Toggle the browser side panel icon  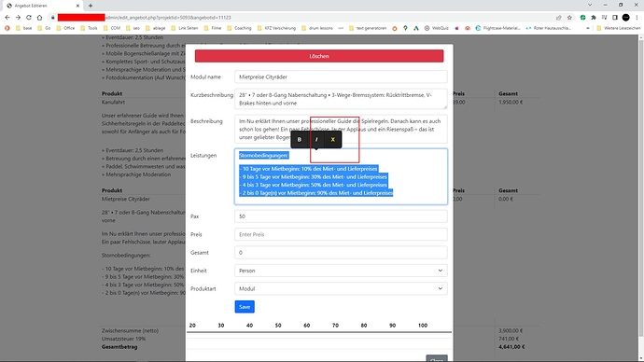coord(615,17)
